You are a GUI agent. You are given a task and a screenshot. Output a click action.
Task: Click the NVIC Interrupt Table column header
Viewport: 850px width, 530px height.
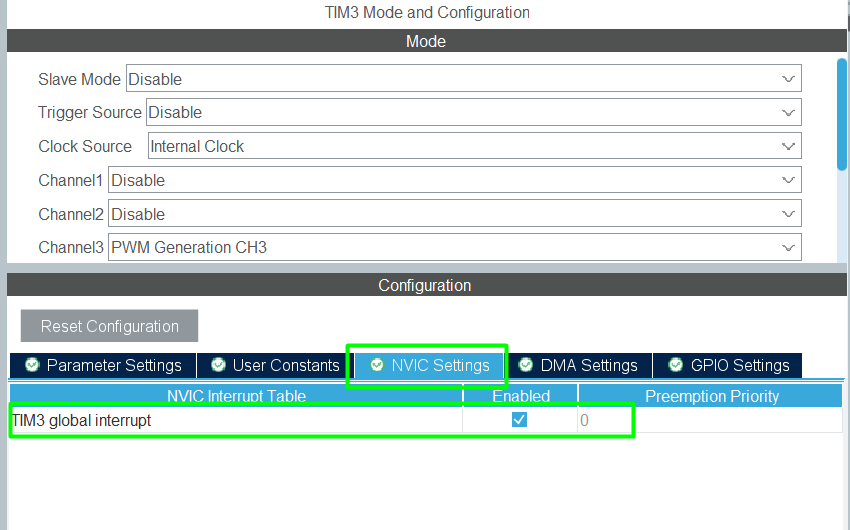236,396
